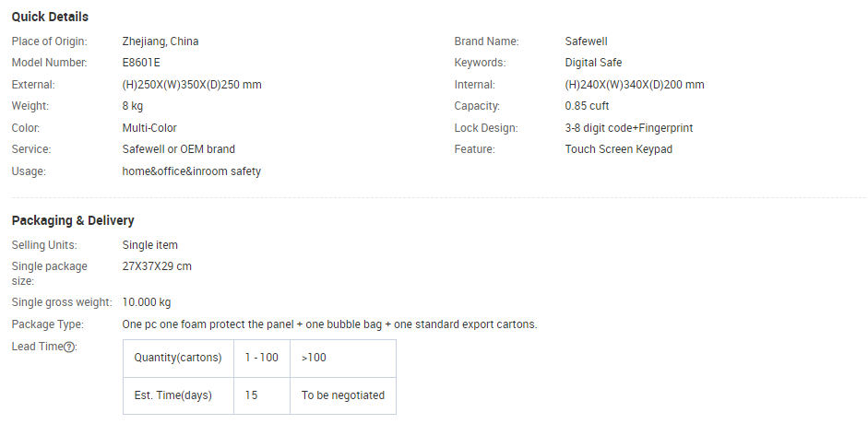This screenshot has height=424, width=868.
Task: Click the 27X37X29 cm package size
Action: coord(157,265)
